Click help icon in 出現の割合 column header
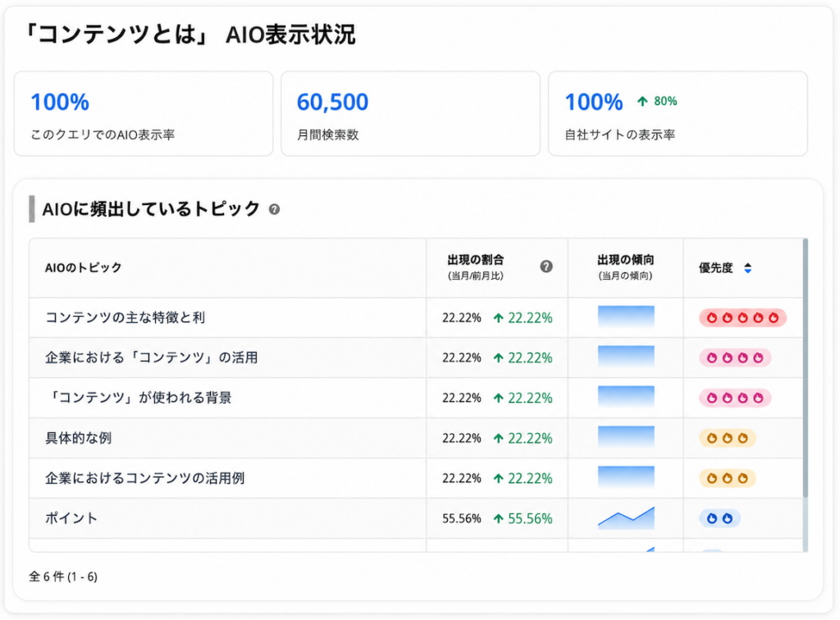The image size is (840, 620). (x=546, y=267)
